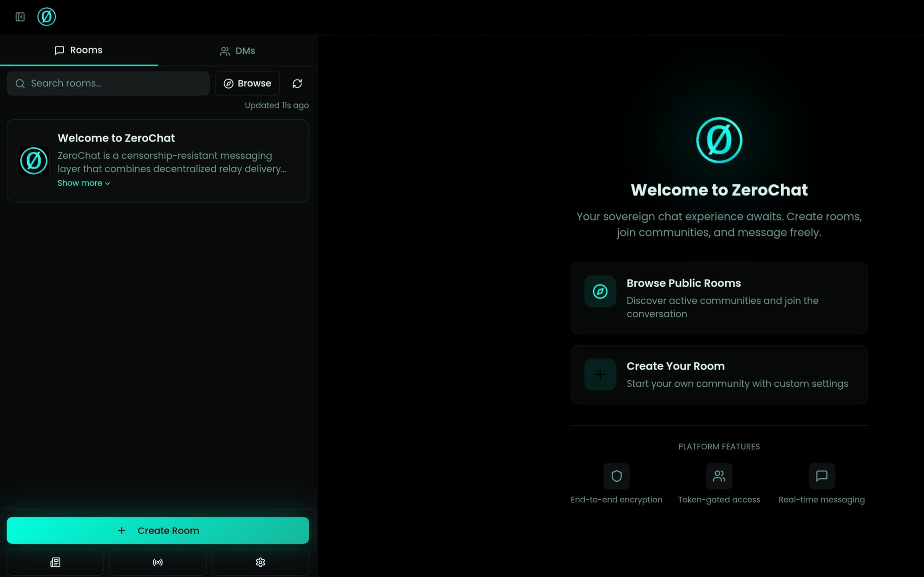924x577 pixels.
Task: Collapse the sidebar panel icon
Action: [x=20, y=17]
